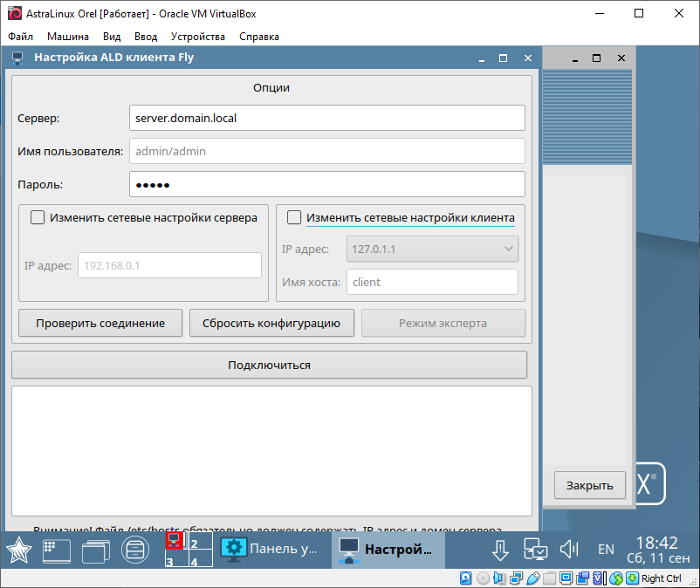Close the Настройка ALD клиента Fly window

(x=528, y=58)
